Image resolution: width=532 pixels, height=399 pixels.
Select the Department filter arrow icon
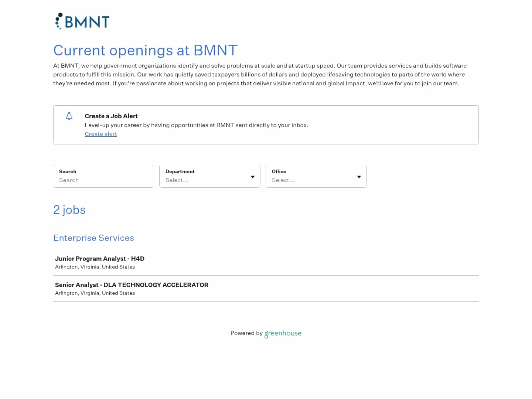coord(252,177)
